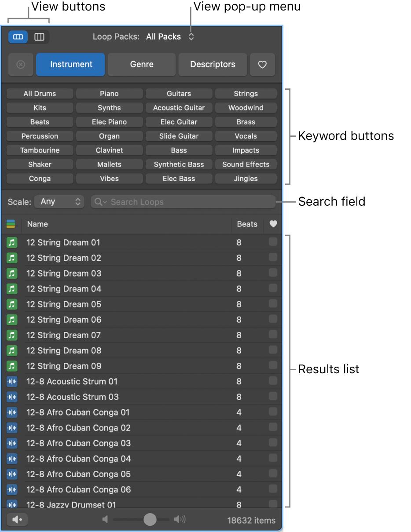Click the loop type color filter icon
The image size is (411, 532).
click(x=11, y=224)
